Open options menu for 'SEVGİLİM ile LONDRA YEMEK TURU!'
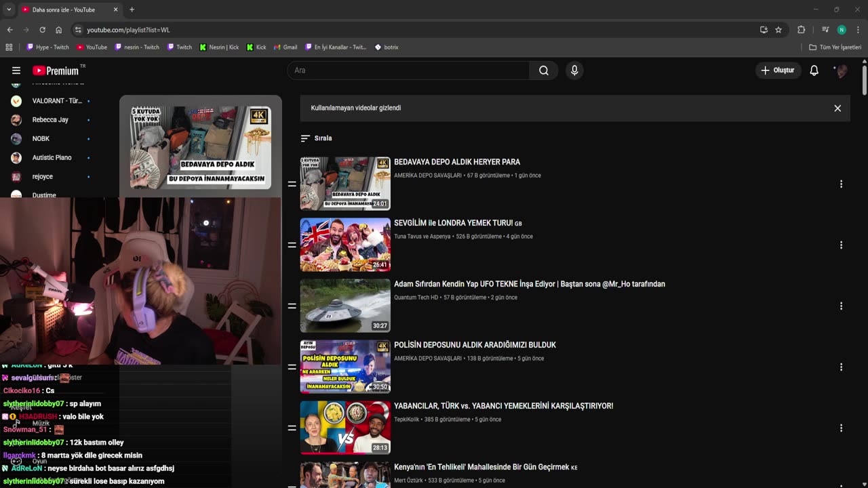Viewport: 868px width, 488px height. 841,245
